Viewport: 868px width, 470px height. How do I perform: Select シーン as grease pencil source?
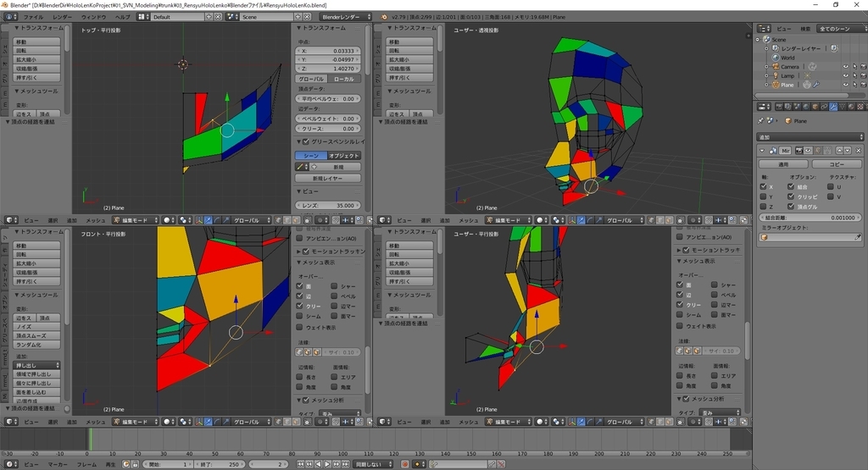point(311,156)
